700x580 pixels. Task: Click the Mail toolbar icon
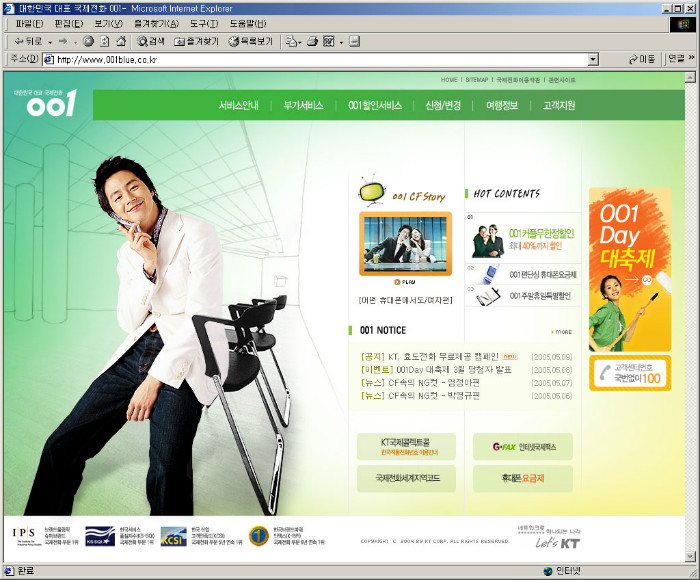[x=293, y=42]
